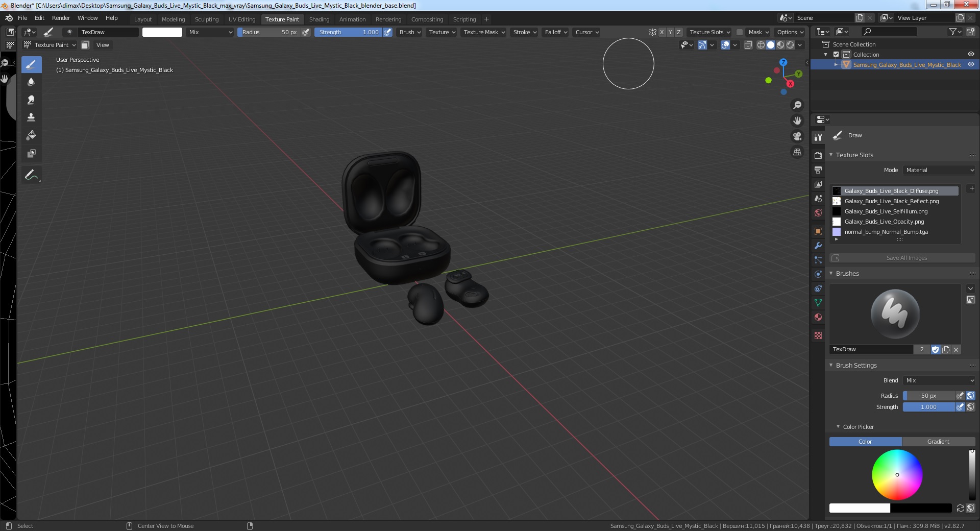Toggle unified radius in Brush Settings
This screenshot has width=980, height=531.
coord(970,396)
